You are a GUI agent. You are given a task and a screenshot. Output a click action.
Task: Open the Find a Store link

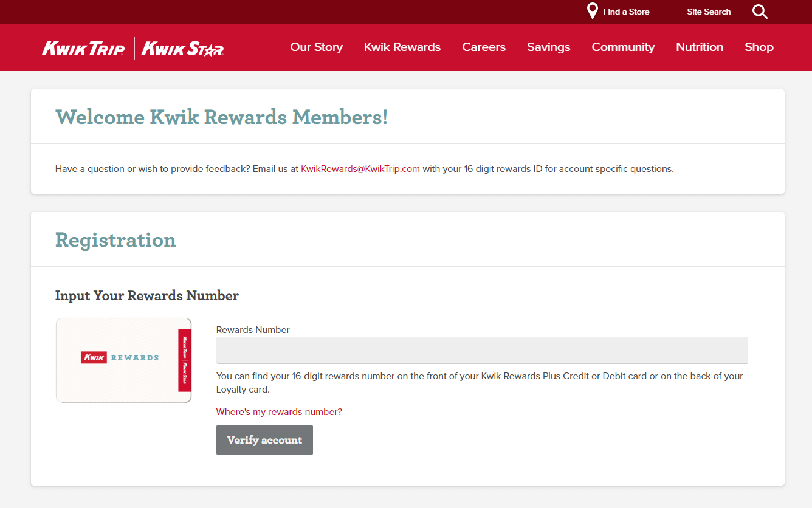(626, 12)
